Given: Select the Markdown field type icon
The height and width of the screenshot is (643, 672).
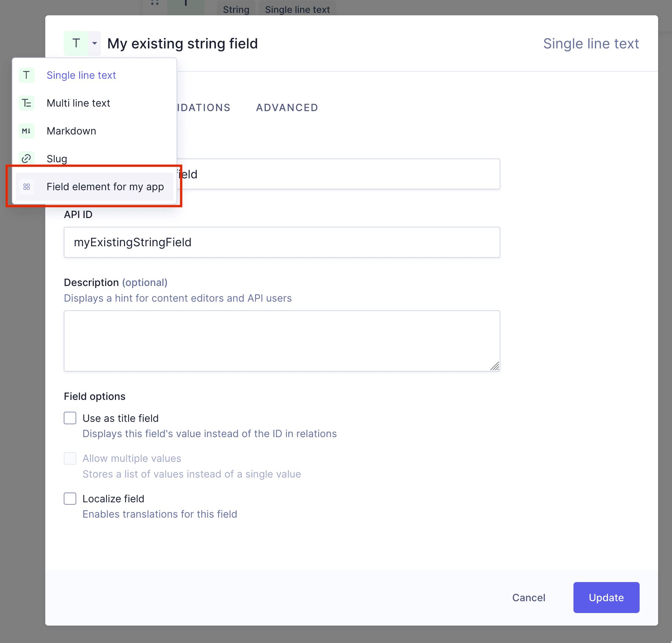Looking at the screenshot, I should coord(26,131).
